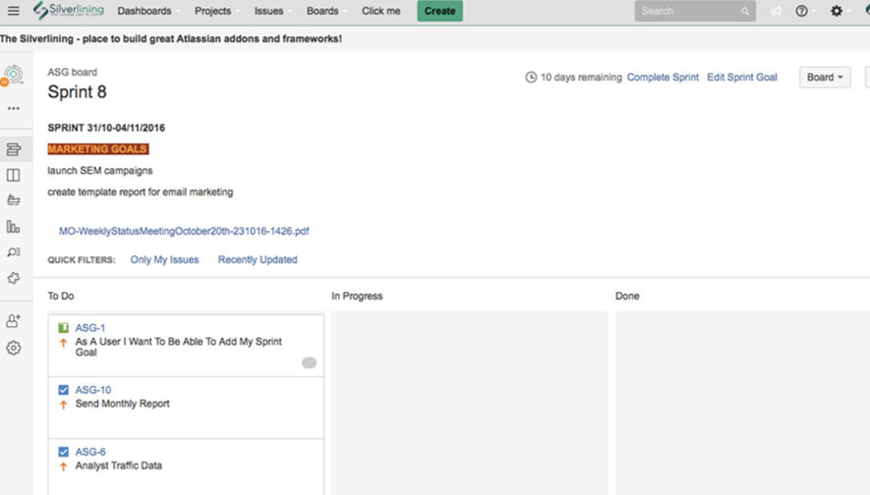870x495 pixels.
Task: Open issue ASG-6 link
Action: coord(90,452)
